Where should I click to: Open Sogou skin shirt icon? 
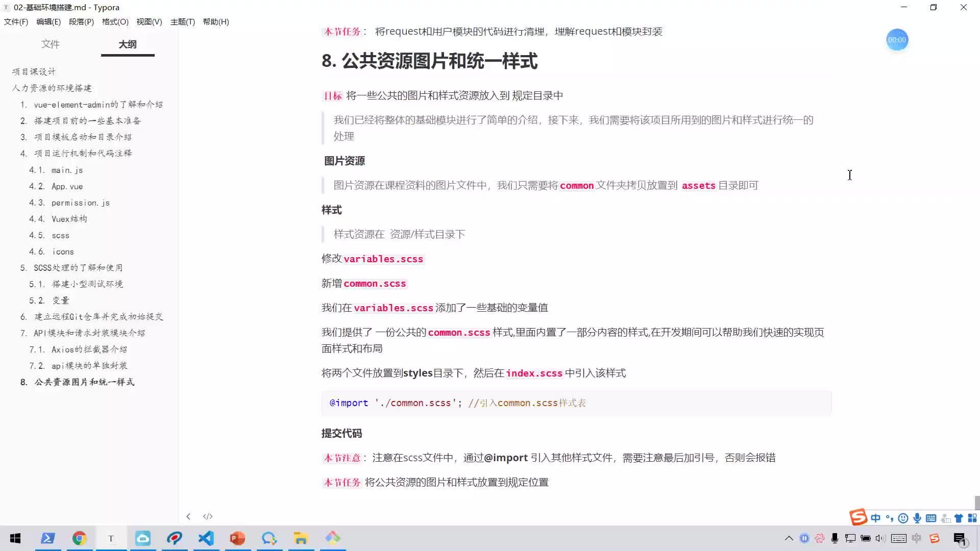tap(959, 518)
